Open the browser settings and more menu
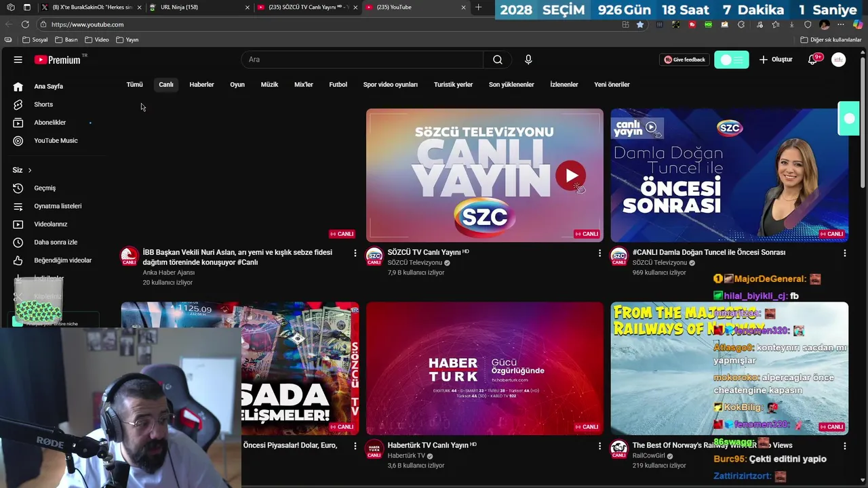The width and height of the screenshot is (868, 488). coord(841,24)
